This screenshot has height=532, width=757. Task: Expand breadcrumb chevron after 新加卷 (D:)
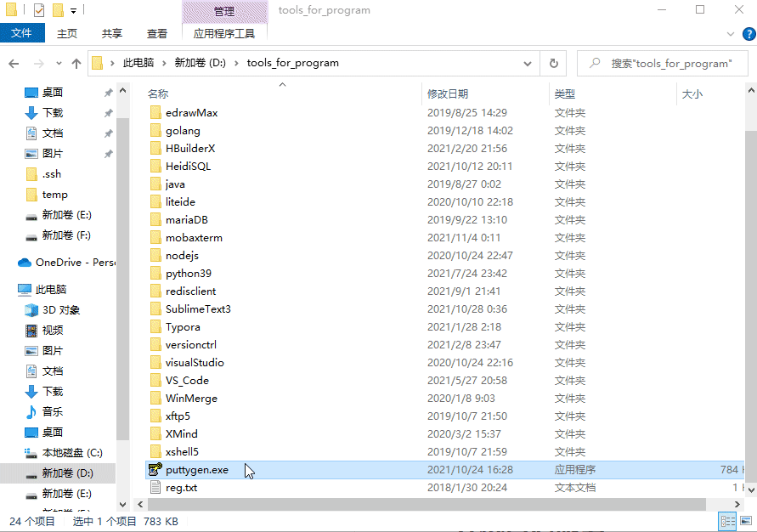236,63
